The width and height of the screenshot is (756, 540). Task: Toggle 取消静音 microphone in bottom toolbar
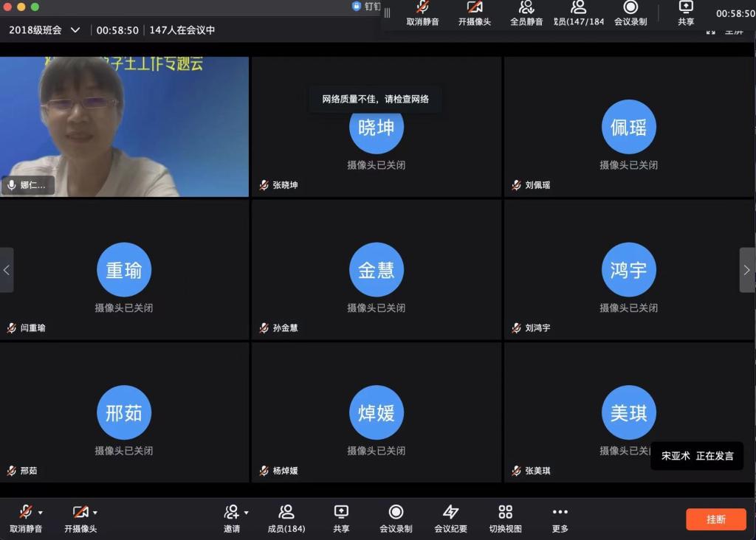click(x=25, y=513)
